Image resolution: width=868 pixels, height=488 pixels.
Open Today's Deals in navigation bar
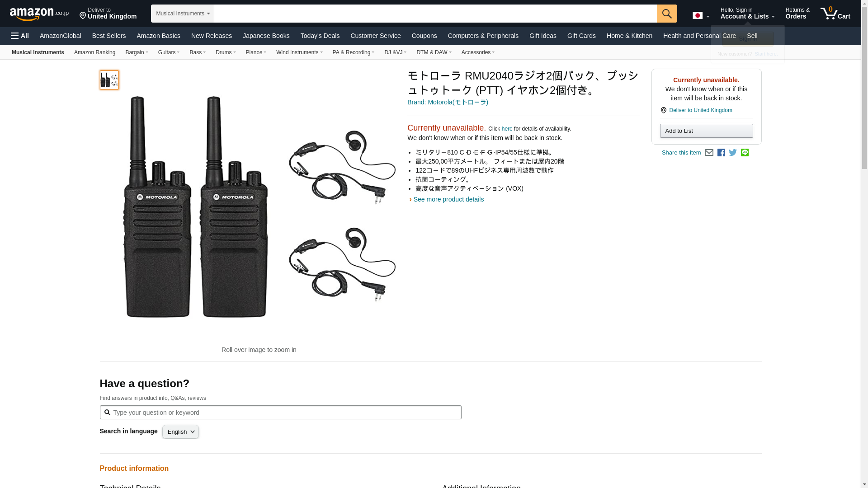(320, 36)
